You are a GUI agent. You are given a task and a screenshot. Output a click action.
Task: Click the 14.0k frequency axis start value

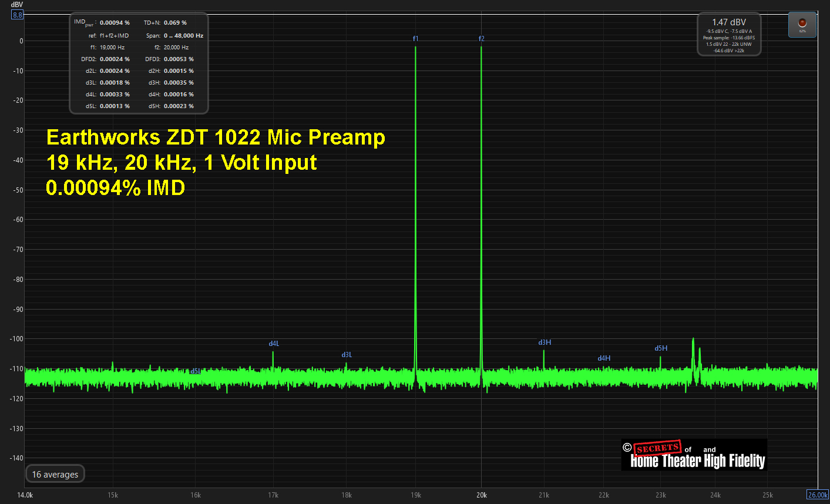tap(25, 495)
